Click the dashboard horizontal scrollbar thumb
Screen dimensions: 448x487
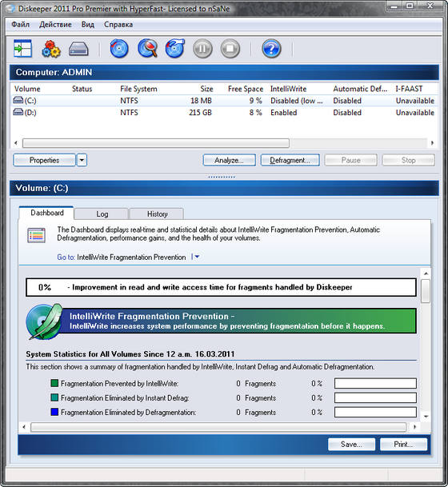[x=218, y=427]
